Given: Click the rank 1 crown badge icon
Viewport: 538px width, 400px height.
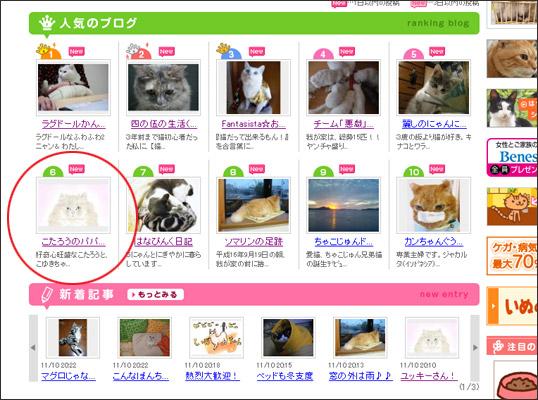Looking at the screenshot, I should [49, 51].
